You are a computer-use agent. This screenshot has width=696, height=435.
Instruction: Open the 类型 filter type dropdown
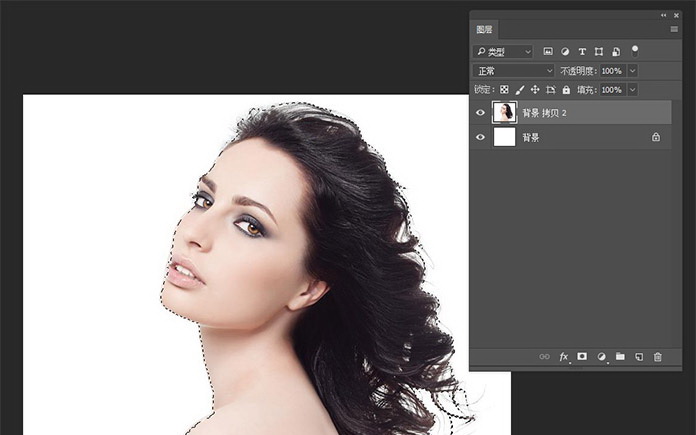[x=503, y=52]
